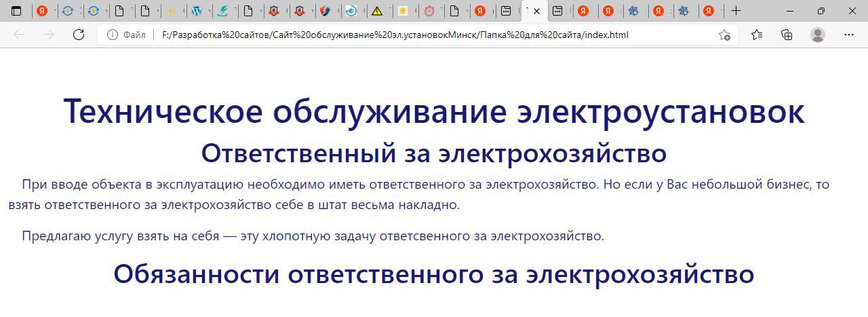This screenshot has width=868, height=317.
Task: Switch to the red alarm clock tab
Action: tap(429, 11)
